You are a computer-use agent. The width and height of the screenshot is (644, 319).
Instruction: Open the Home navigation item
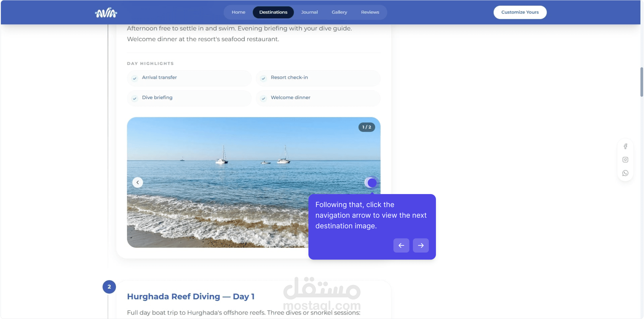(238, 12)
